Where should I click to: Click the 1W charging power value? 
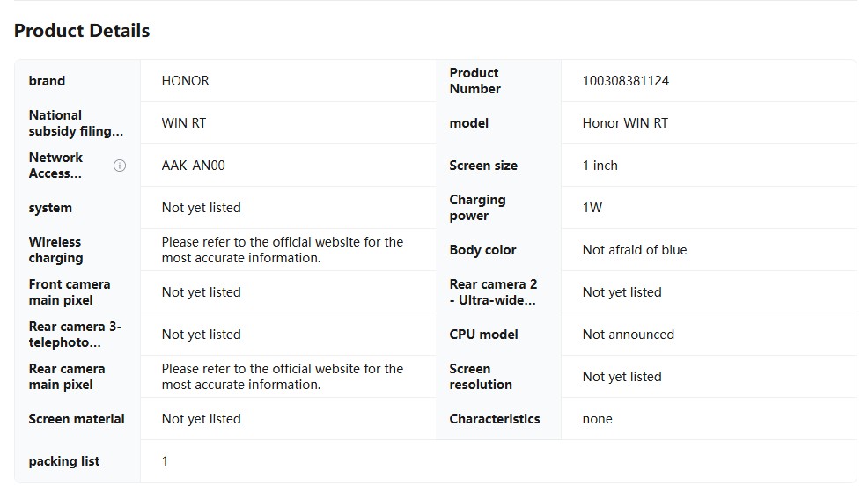click(592, 208)
